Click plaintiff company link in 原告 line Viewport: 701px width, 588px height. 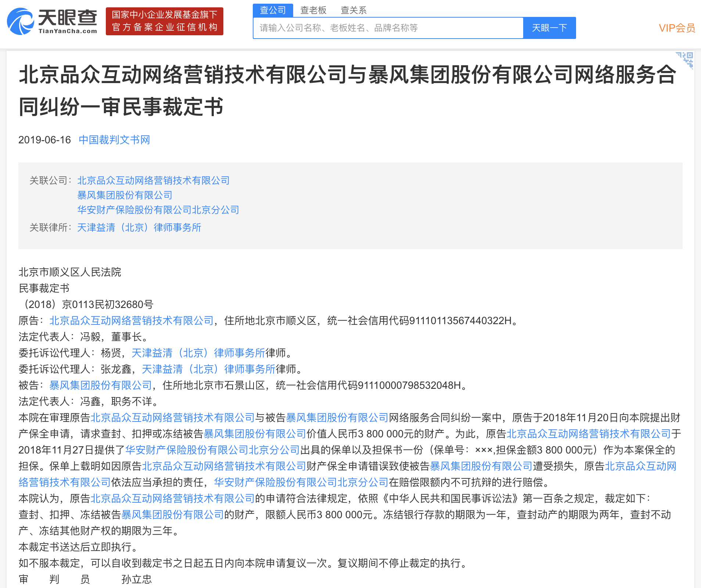tap(131, 321)
